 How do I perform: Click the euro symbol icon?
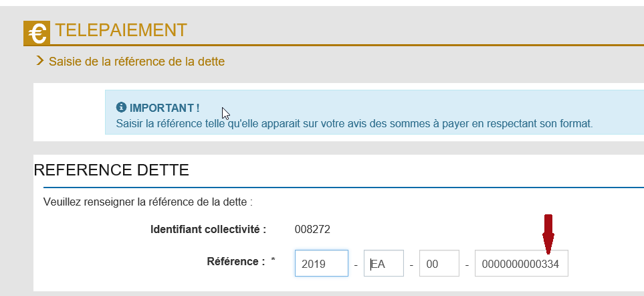pyautogui.click(x=37, y=33)
